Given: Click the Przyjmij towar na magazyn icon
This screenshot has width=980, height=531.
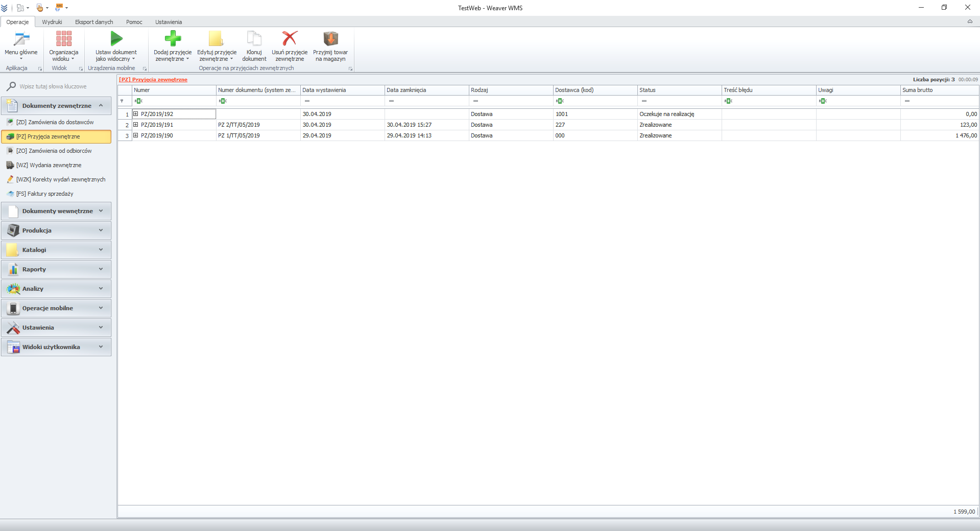Looking at the screenshot, I should coord(330,39).
